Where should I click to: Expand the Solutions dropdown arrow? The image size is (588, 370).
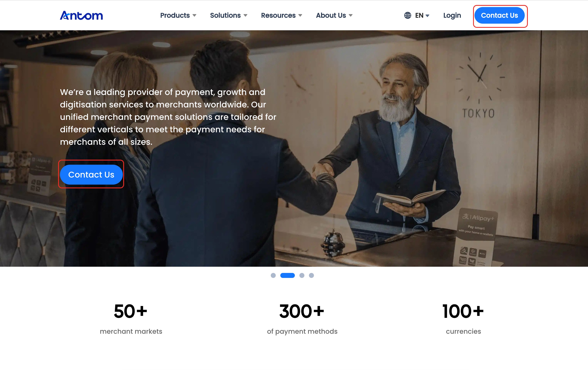point(245,15)
